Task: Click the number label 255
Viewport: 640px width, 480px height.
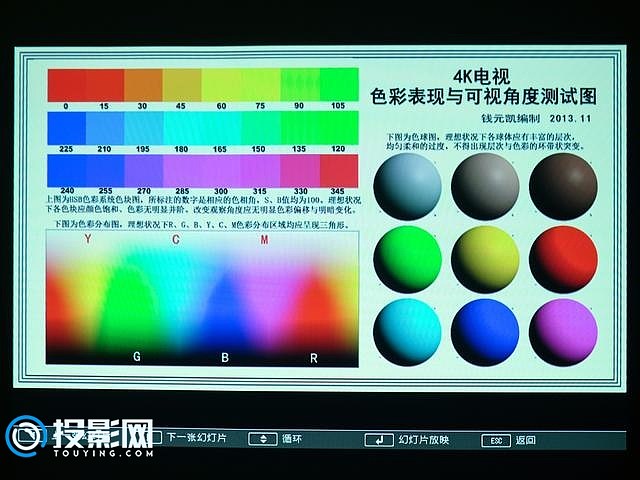Action: pos(105,191)
